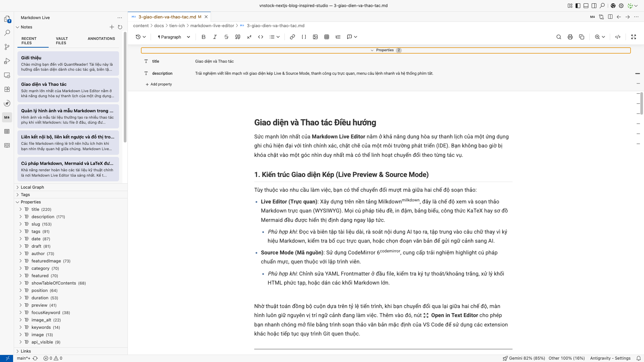Screen dimensions: 644x362
Task: Open the find search in editor toolbar
Action: pyautogui.click(x=559, y=37)
